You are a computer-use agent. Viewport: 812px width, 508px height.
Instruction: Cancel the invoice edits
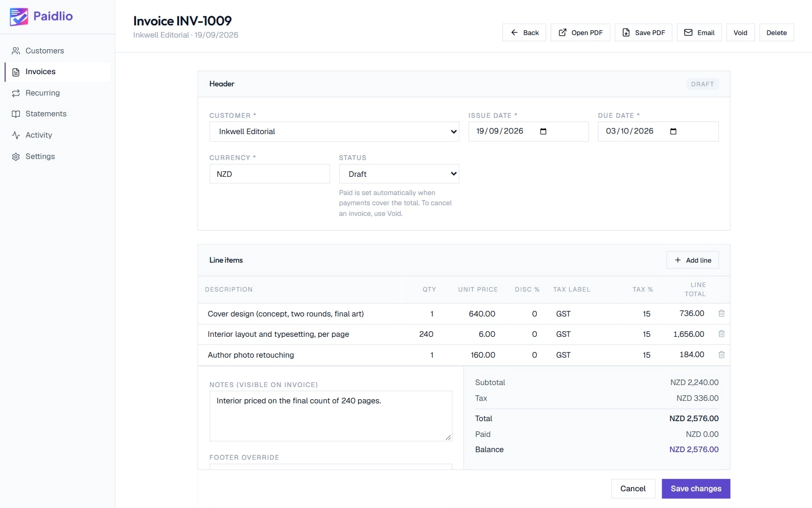coord(633,489)
